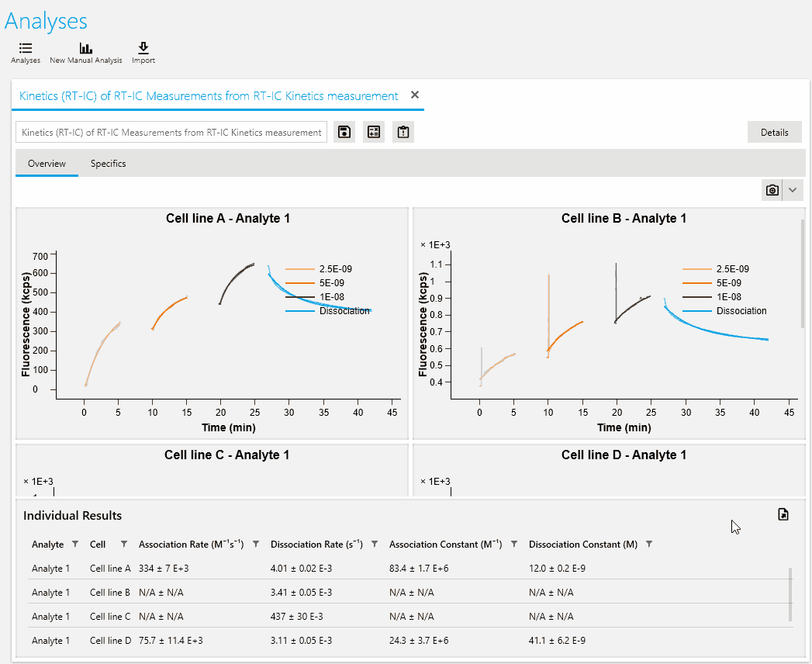Save the analysis with the disk icon

tap(344, 132)
